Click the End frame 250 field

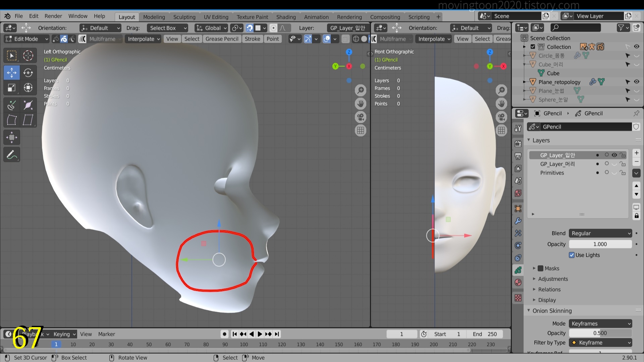(x=485, y=334)
